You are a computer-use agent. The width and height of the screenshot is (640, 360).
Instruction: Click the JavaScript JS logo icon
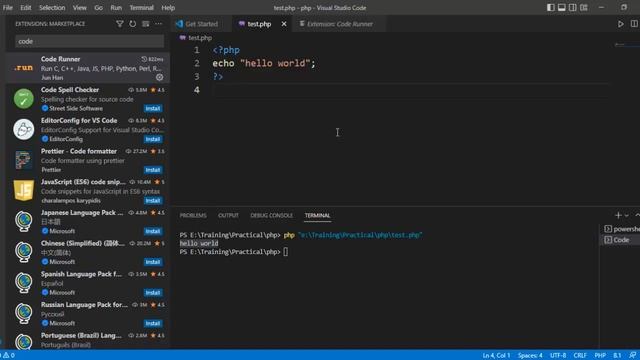point(24,190)
